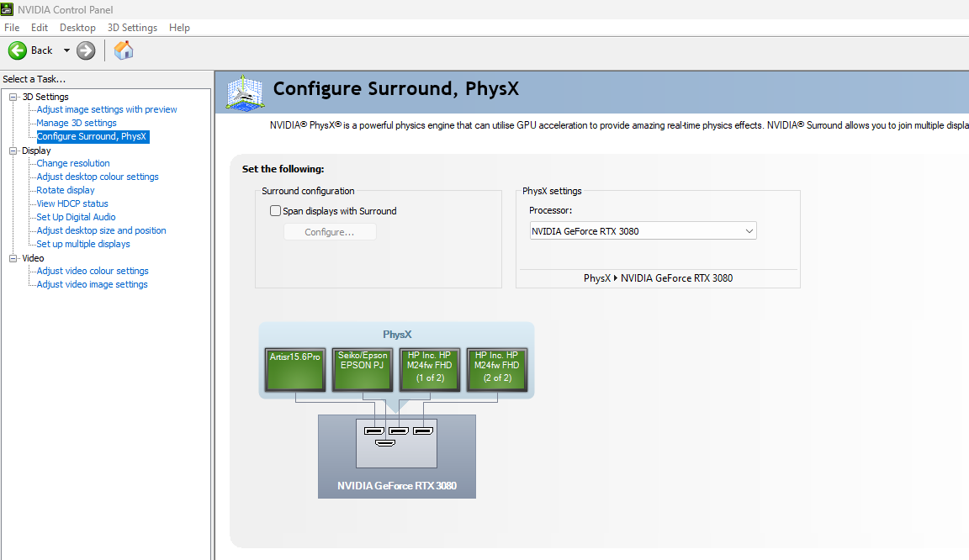Click the Back button label
969x560 pixels.
pos(41,50)
